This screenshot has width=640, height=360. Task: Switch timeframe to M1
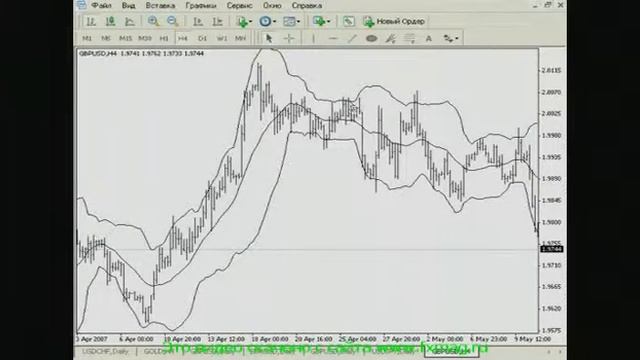87,38
